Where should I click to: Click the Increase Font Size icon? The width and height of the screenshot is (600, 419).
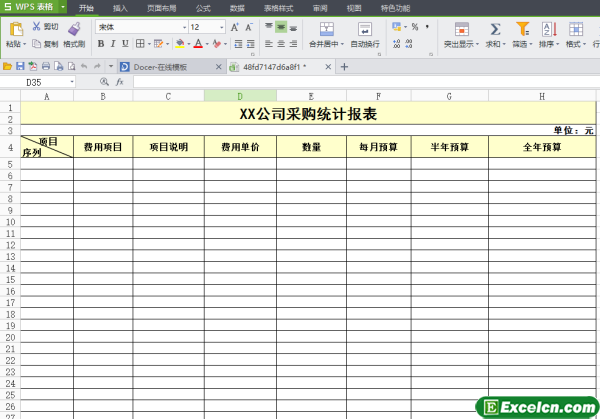point(235,27)
